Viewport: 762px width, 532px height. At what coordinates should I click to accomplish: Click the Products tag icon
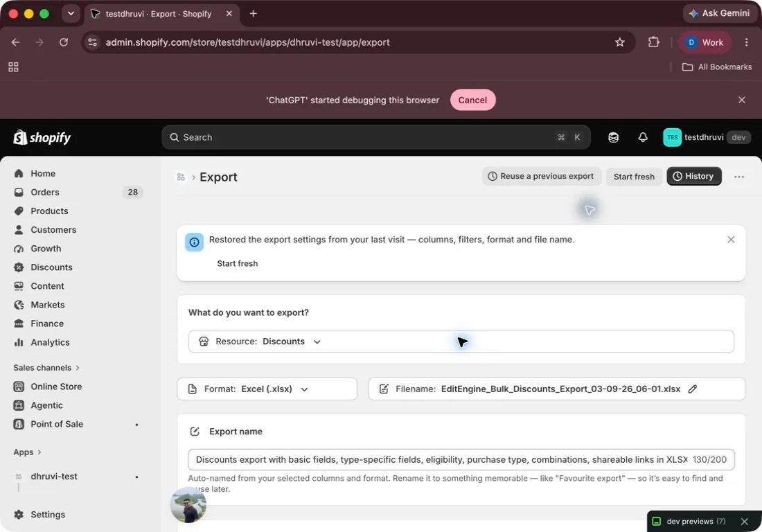[x=19, y=211]
